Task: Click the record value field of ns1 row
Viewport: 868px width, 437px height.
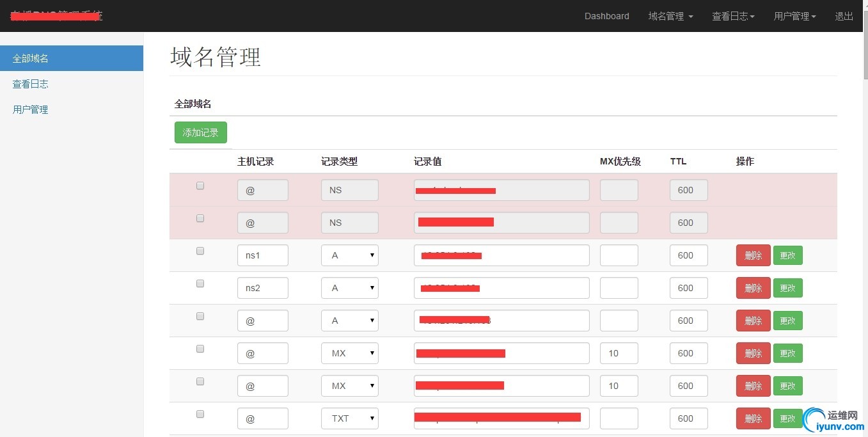Action: pyautogui.click(x=501, y=255)
